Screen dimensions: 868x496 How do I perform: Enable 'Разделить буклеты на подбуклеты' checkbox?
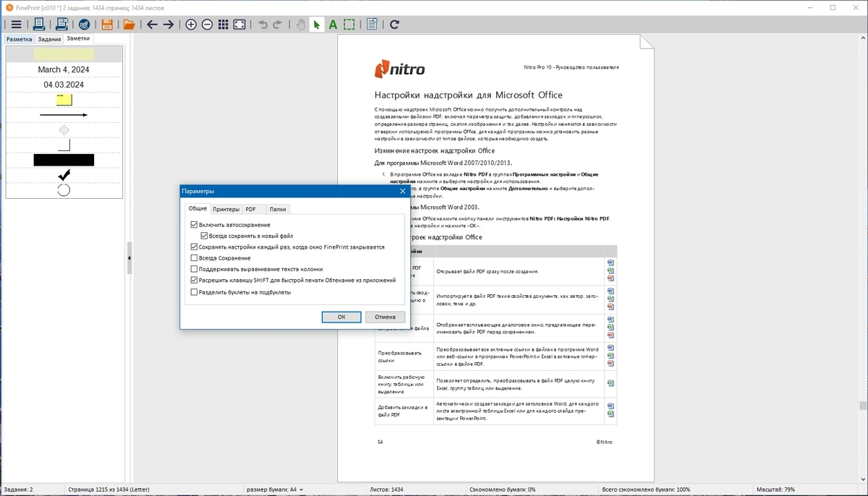[x=194, y=292]
